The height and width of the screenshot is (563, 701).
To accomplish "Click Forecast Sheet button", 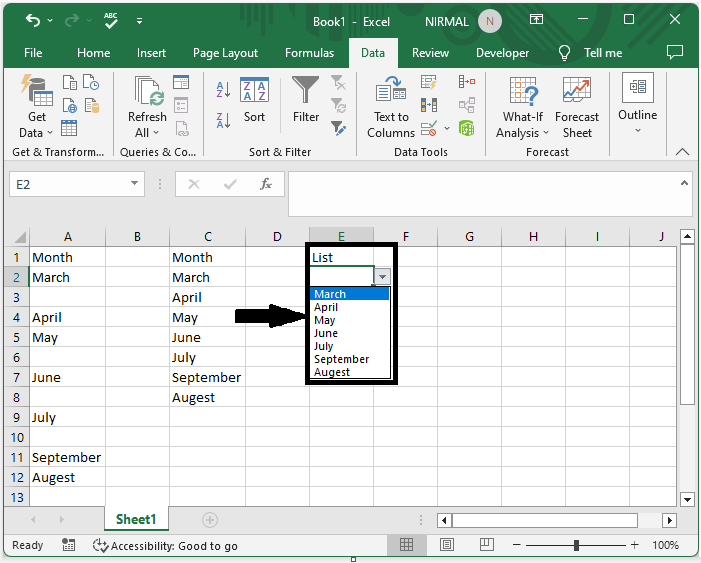I will point(577,107).
